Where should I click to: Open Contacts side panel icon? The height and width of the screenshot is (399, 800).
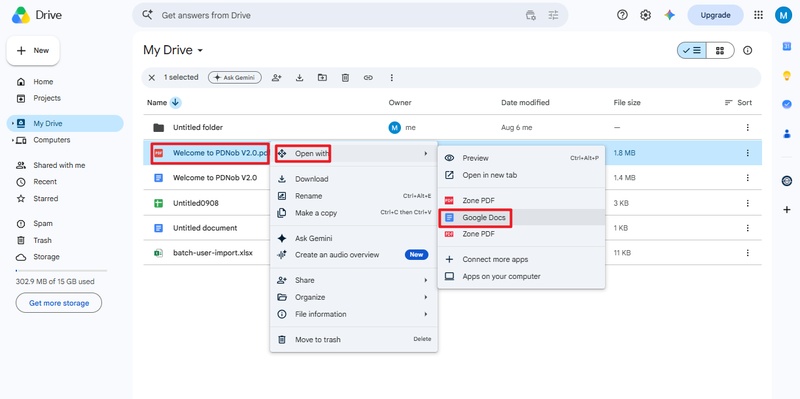click(x=787, y=134)
